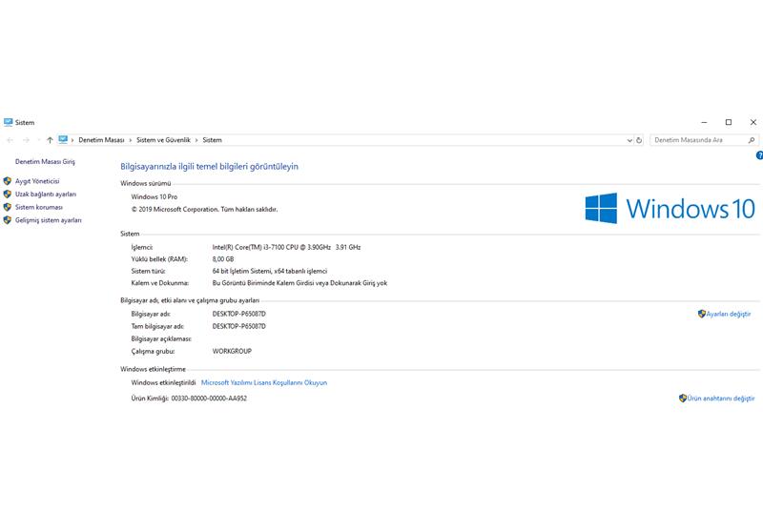Click the refresh icon beside address bar
763x532 pixels.
coord(639,140)
